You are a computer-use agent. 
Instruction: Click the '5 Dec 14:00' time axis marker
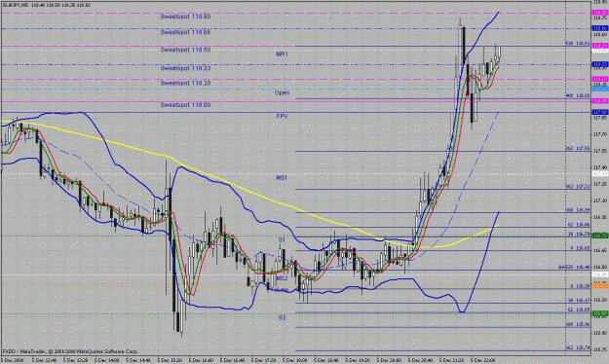(107, 360)
